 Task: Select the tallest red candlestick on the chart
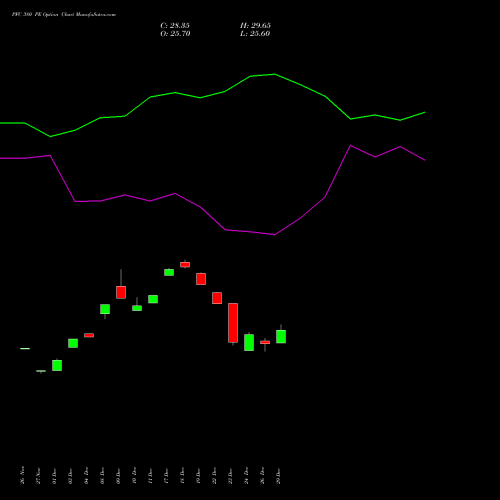233,323
